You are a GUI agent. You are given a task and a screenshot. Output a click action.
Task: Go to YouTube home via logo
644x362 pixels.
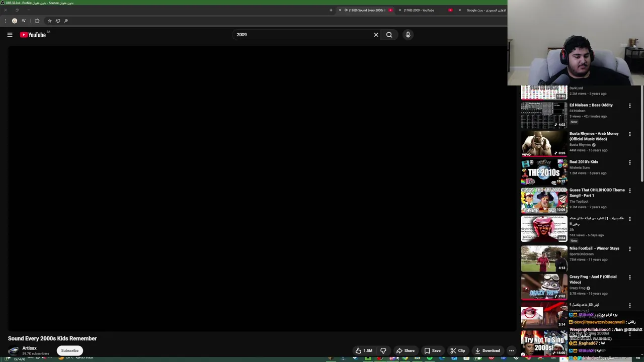[x=33, y=35]
